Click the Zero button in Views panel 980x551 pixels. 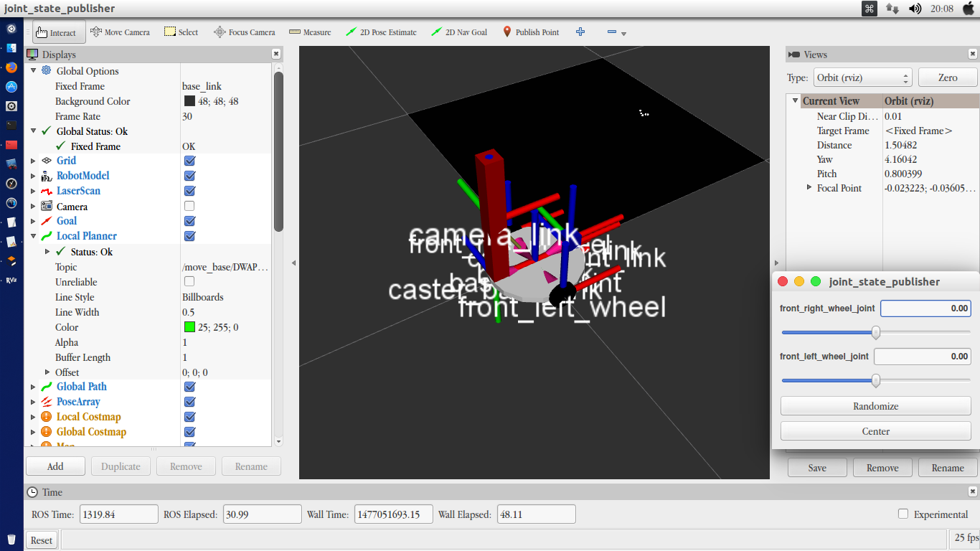coord(948,77)
